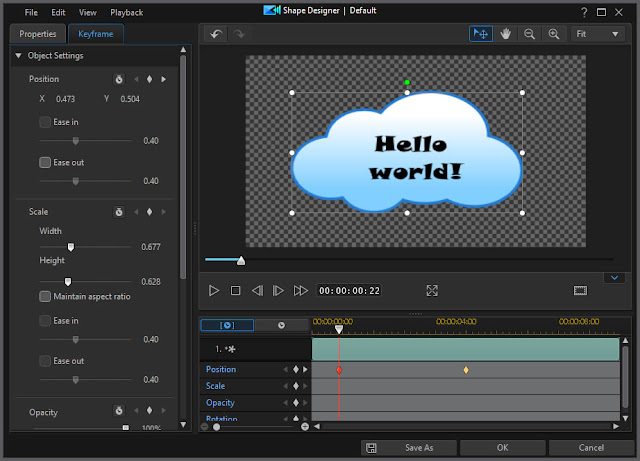Viewport: 640px width, 461px height.
Task: Collapse the Object Settings section
Action: tap(18, 56)
